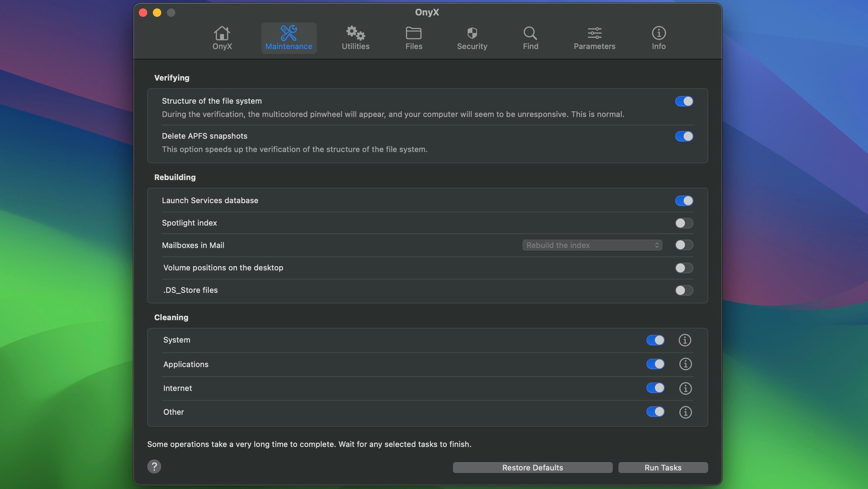Screen dimensions: 868x489
Task: Switch to the Security section
Action: point(472,37)
